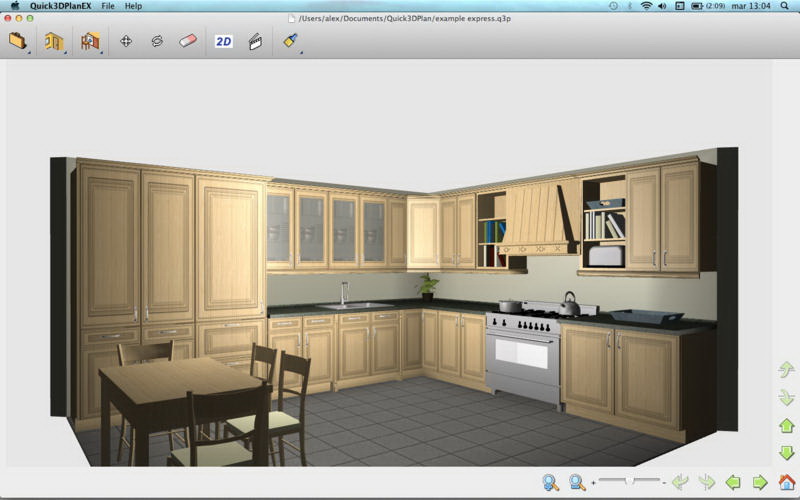The height and width of the screenshot is (500, 800).
Task: Expand the cabinets icon's dropdown arrow
Action: tap(66, 51)
